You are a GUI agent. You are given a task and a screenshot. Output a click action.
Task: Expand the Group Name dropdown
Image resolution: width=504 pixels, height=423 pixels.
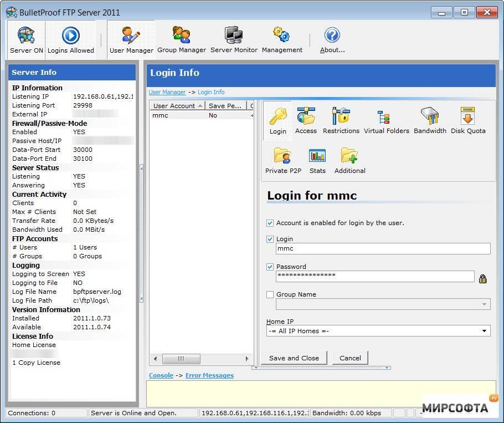[484, 304]
